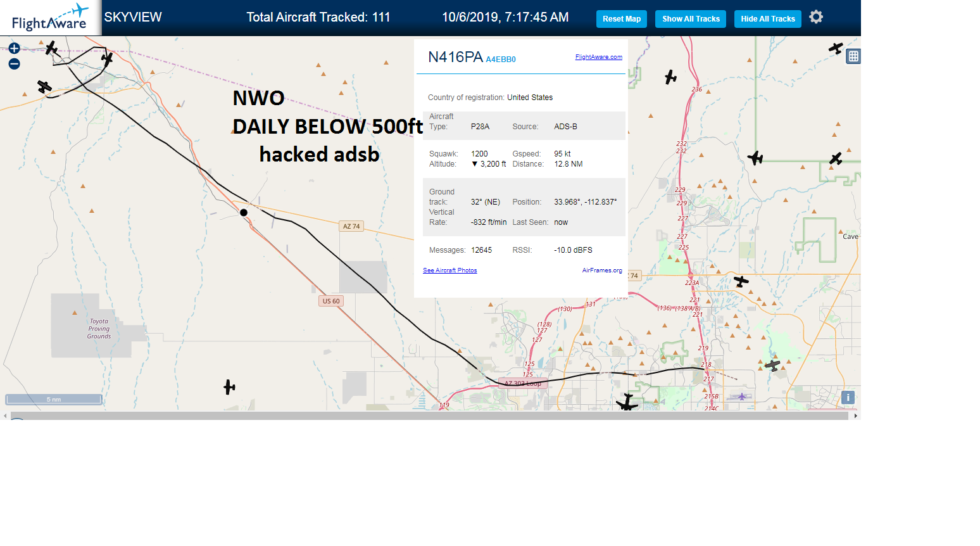
Task: Click the Total Aircraft Tracked counter
Action: (x=318, y=17)
